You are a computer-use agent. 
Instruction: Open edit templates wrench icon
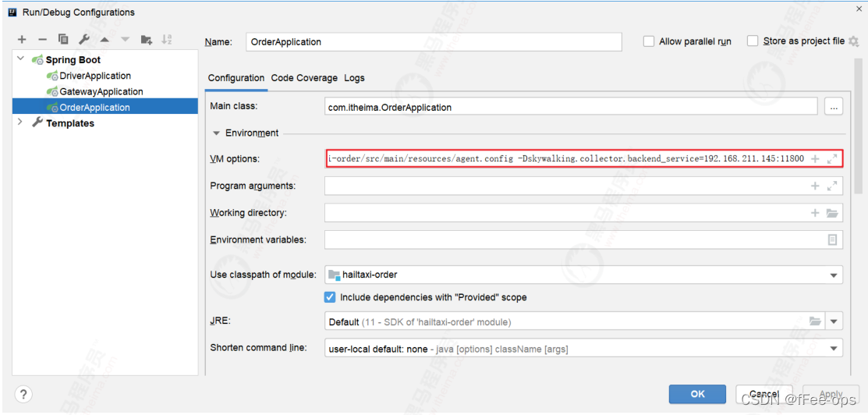pos(84,39)
